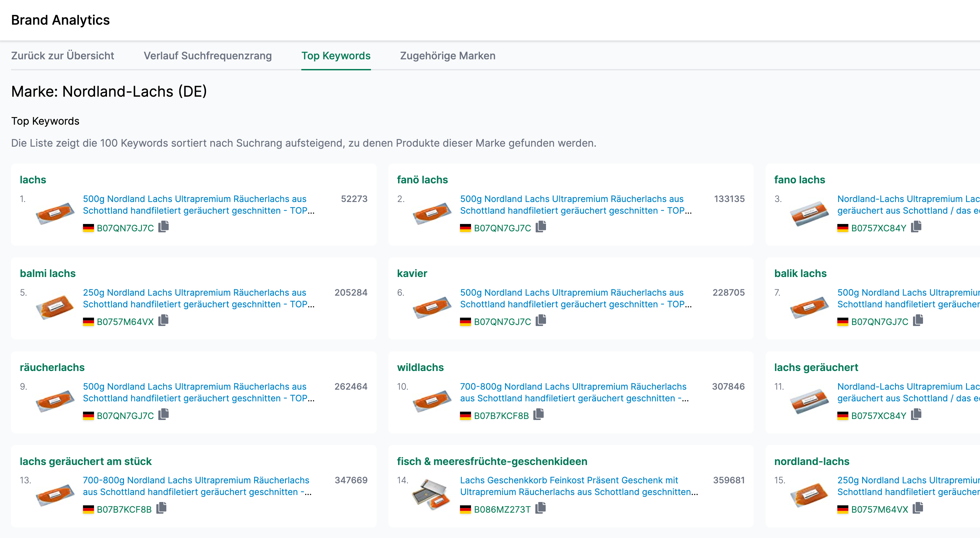980x538 pixels.
Task: Click salmon thumbnail in fano lachs card
Action: [809, 213]
